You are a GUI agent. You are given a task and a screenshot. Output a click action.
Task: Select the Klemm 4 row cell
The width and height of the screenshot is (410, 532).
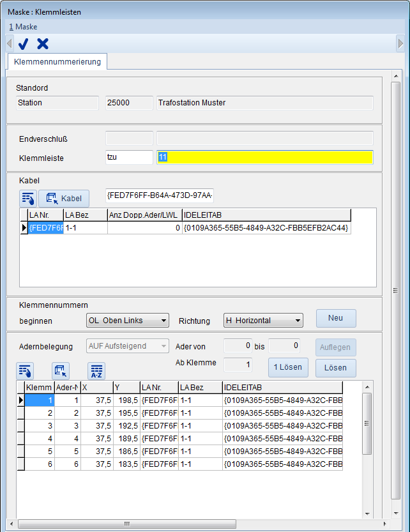point(40,439)
